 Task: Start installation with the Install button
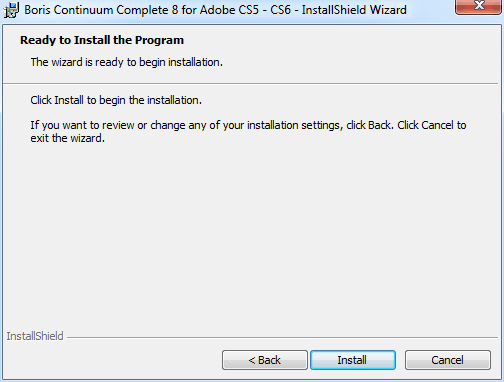(353, 360)
